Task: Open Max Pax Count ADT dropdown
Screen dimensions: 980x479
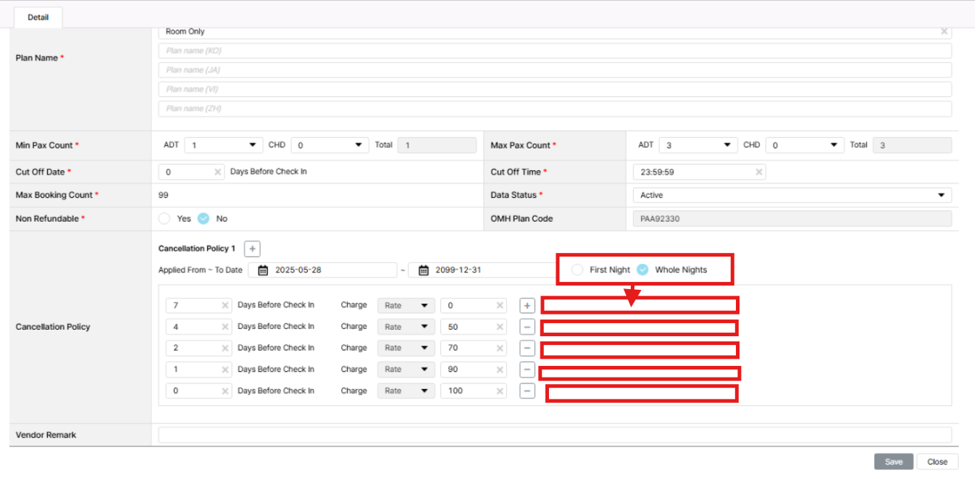Action: (698, 146)
